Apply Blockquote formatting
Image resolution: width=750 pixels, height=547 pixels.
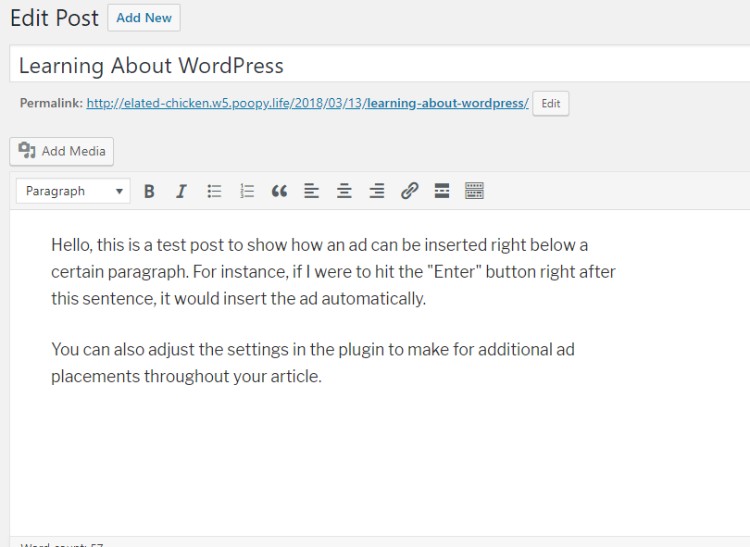tap(279, 191)
